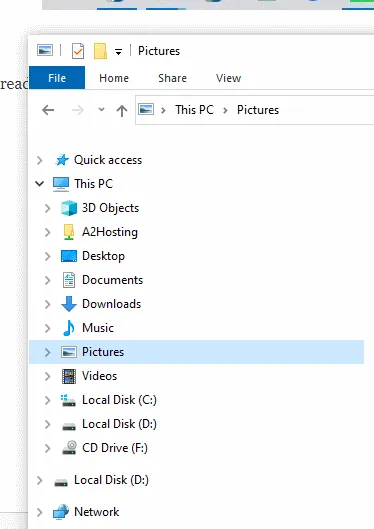Click the Forward navigation arrow

pos(78,110)
